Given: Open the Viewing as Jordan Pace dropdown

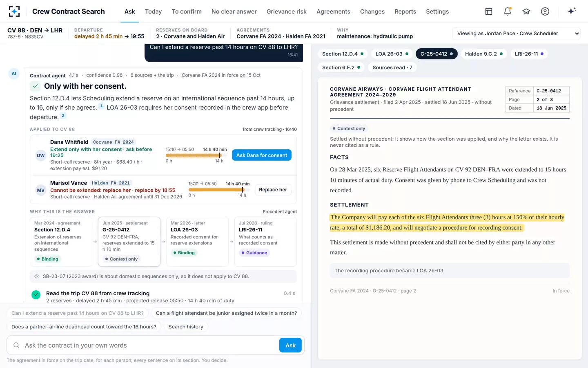Looking at the screenshot, I should (517, 34).
